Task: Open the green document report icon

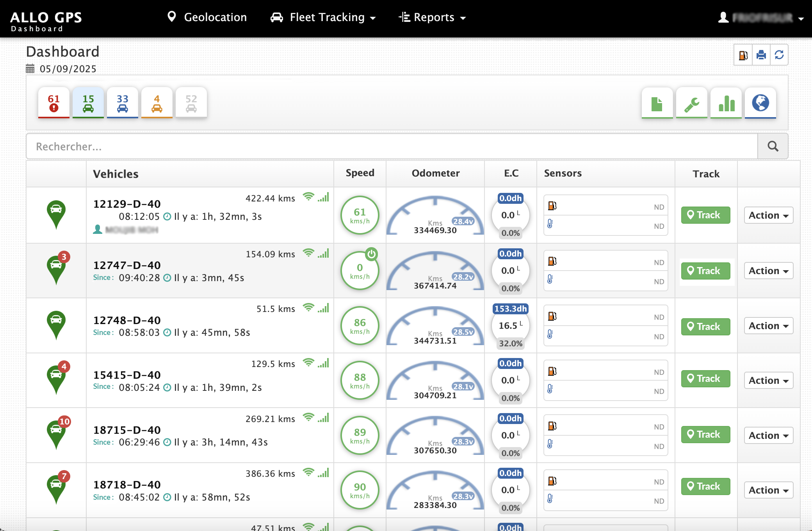Action: (657, 103)
